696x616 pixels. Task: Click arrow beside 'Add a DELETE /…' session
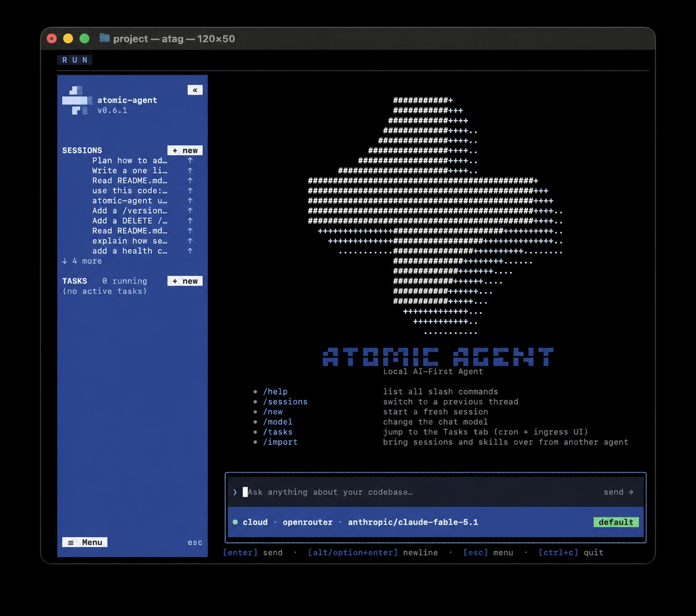pyautogui.click(x=190, y=221)
